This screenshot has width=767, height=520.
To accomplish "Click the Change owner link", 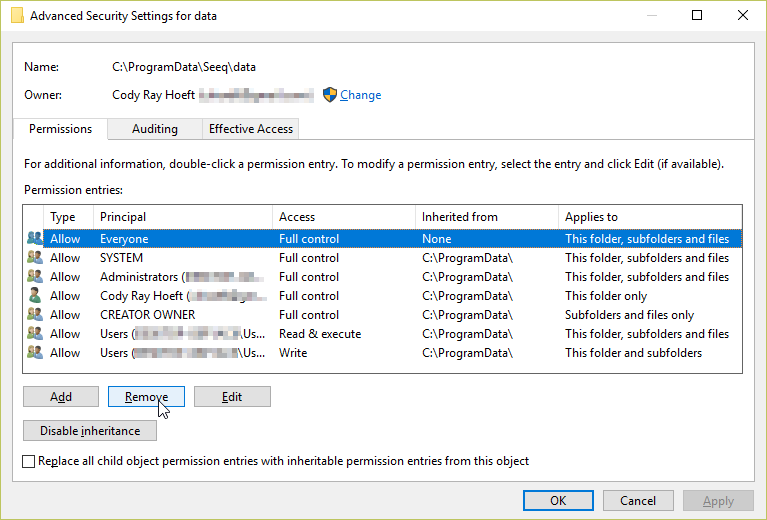I will point(360,95).
